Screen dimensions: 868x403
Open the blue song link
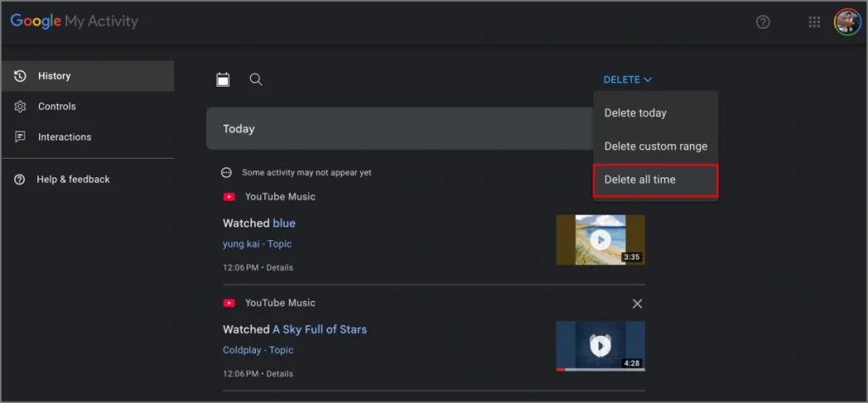tap(284, 223)
